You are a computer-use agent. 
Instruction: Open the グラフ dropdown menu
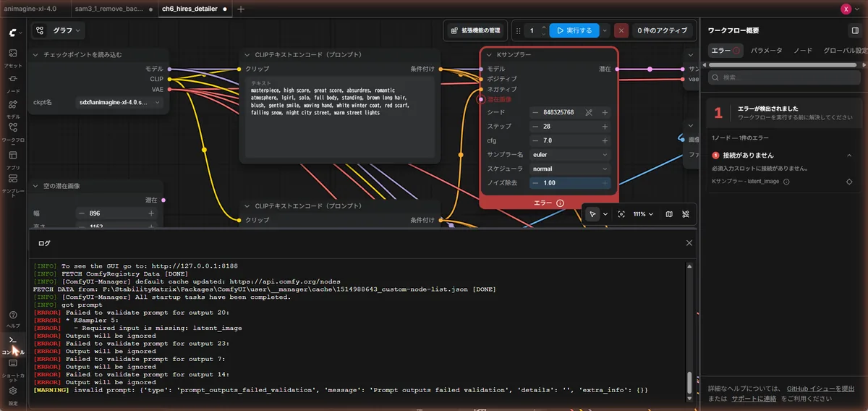coord(58,30)
